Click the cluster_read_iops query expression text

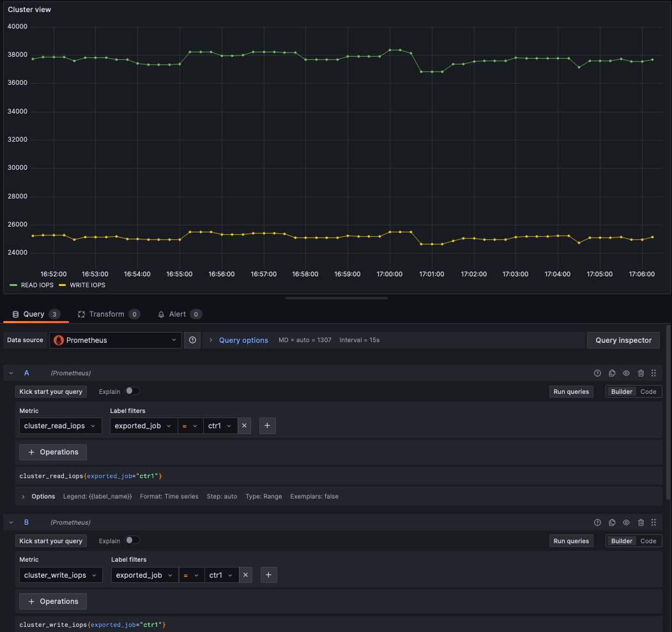tap(91, 476)
